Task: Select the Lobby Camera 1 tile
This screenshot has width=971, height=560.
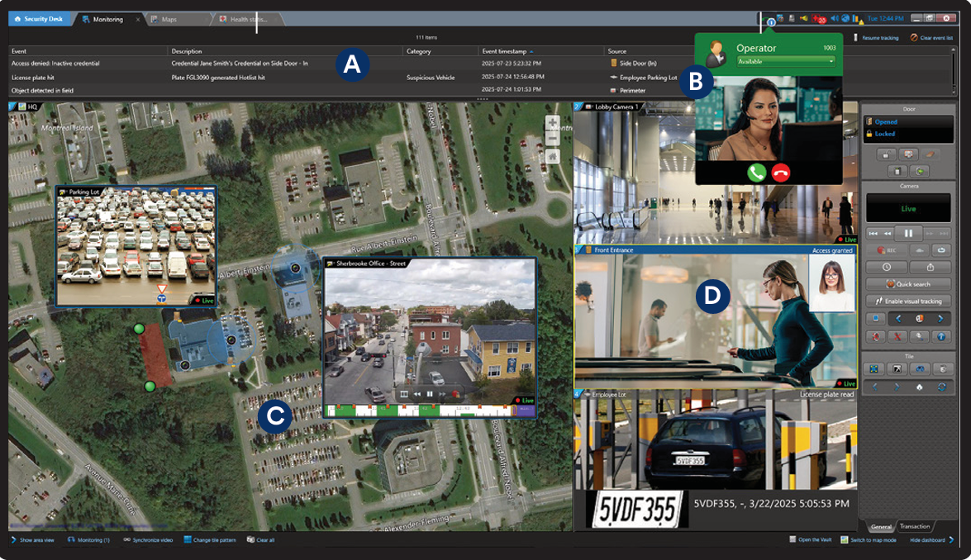Action: [716, 173]
